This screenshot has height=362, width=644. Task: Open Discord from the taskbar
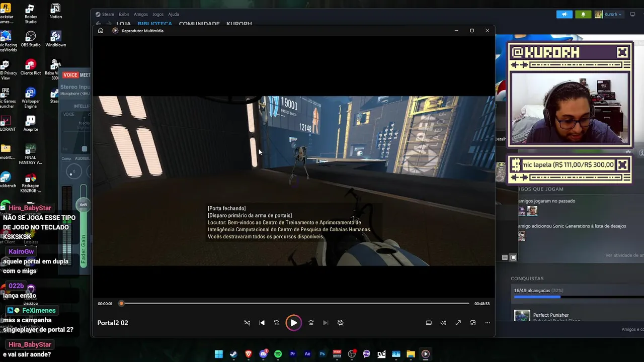click(263, 354)
